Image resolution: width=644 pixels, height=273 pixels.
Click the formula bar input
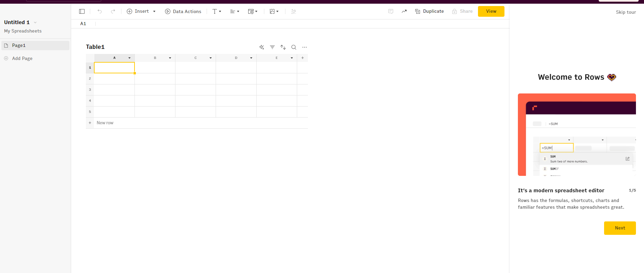pos(302,24)
